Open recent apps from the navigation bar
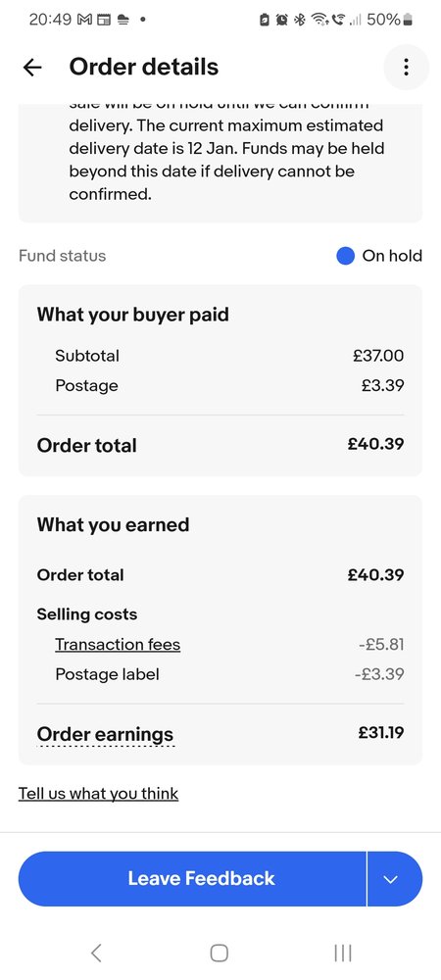 (x=343, y=953)
